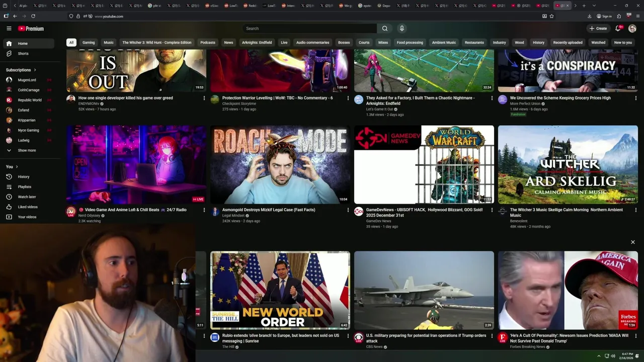
Task: Open Windows taskbar volume icon
Action: (613, 356)
